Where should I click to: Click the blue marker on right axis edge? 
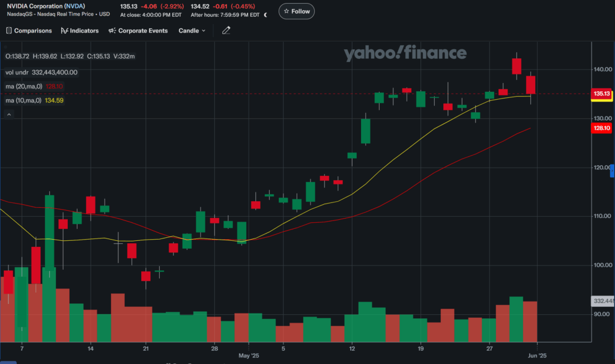point(612,171)
